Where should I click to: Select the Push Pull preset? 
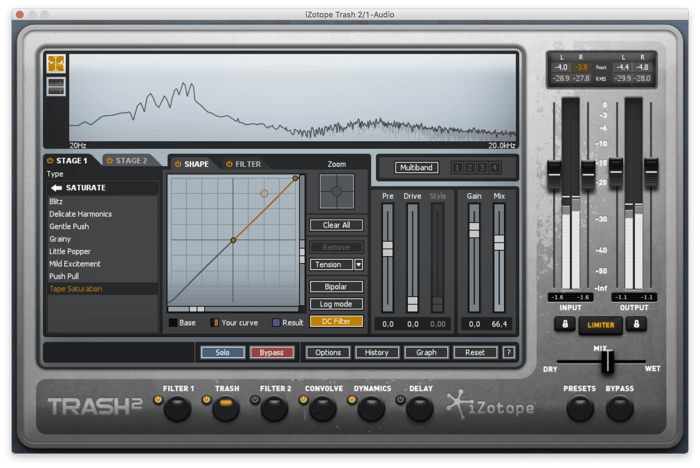tap(103, 276)
